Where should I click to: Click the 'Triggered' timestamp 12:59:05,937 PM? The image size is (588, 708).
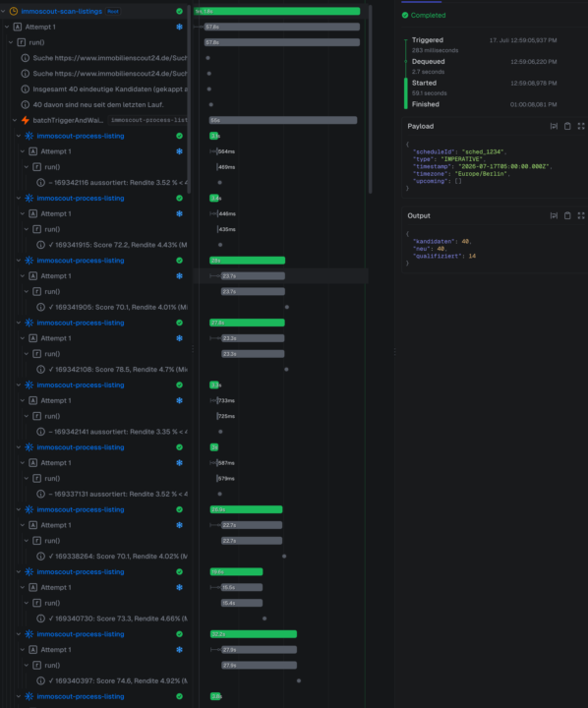(x=523, y=40)
